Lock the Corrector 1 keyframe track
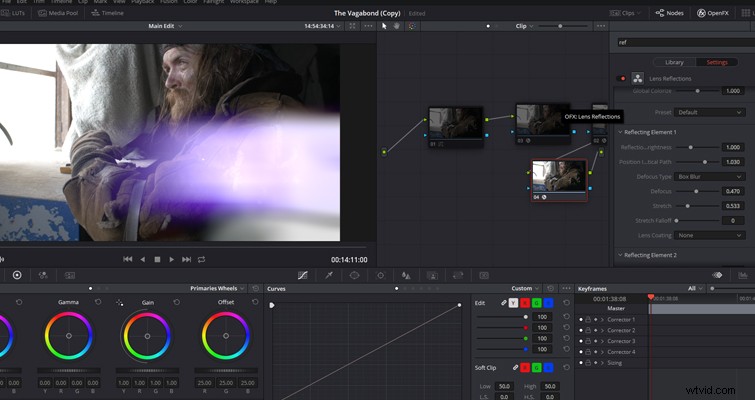The height and width of the screenshot is (400, 755). [x=588, y=320]
